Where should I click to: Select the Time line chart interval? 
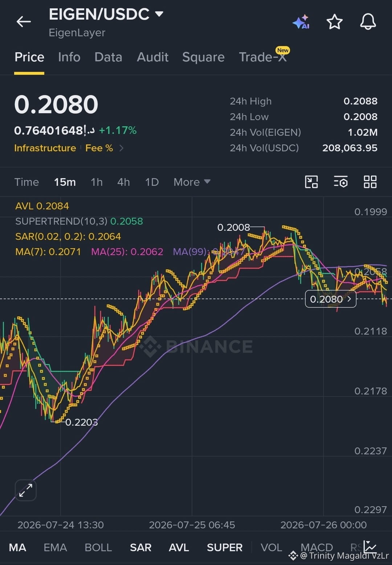[x=26, y=182]
